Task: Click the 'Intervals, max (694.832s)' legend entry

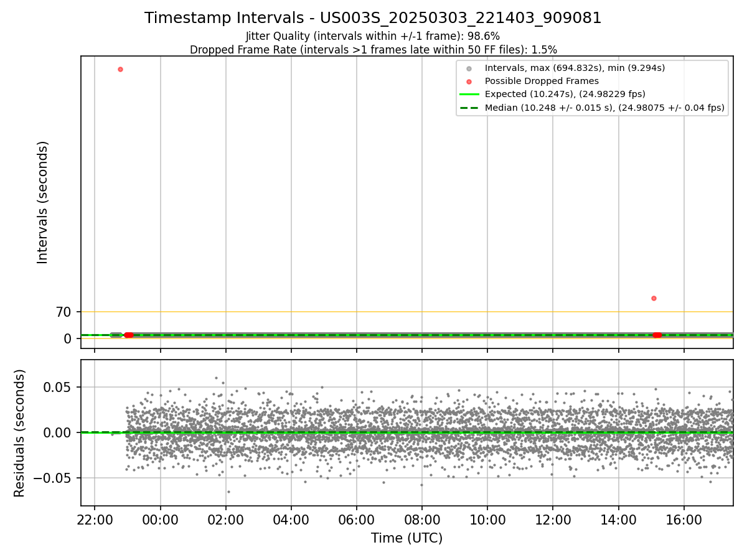Action: click(575, 68)
